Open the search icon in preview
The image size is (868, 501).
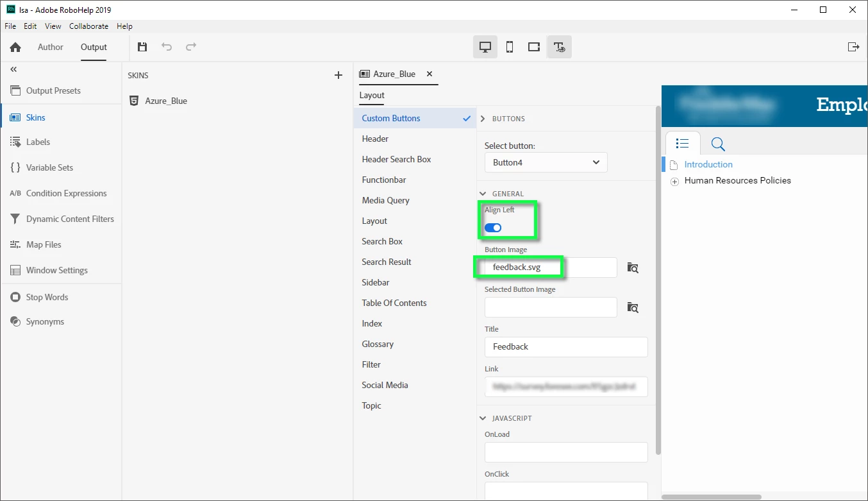point(718,144)
